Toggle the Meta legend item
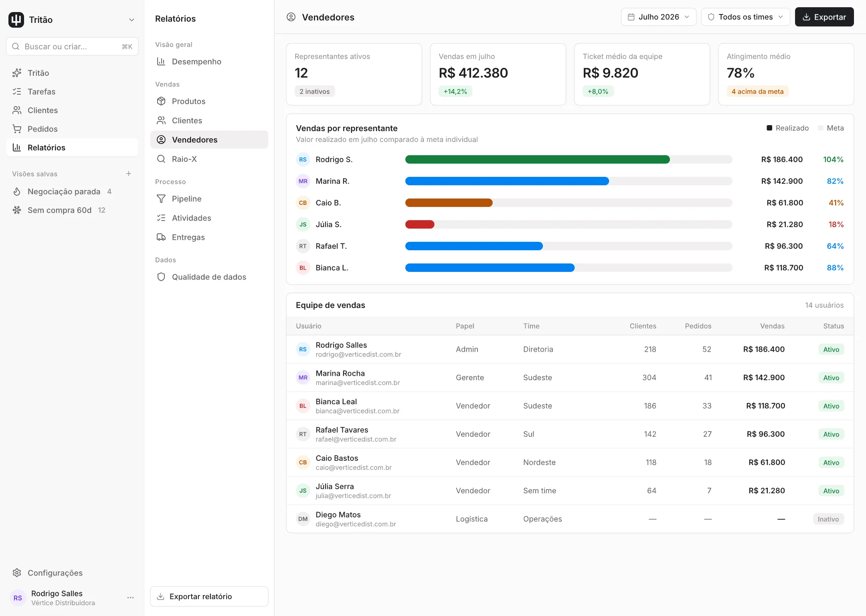 pos(831,128)
